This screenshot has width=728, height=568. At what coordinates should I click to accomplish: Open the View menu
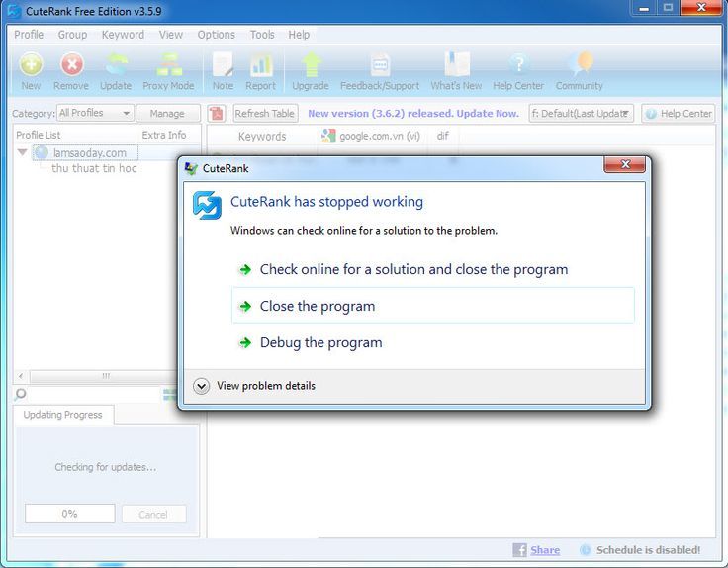point(171,35)
